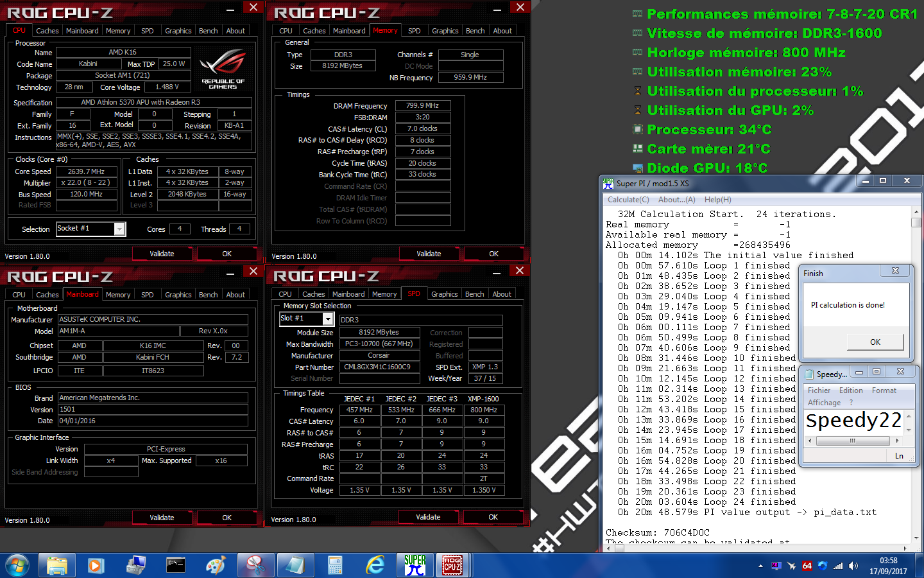Open Command Prompt from the taskbar
Viewport: 924px width, 578px height.
coord(176,565)
